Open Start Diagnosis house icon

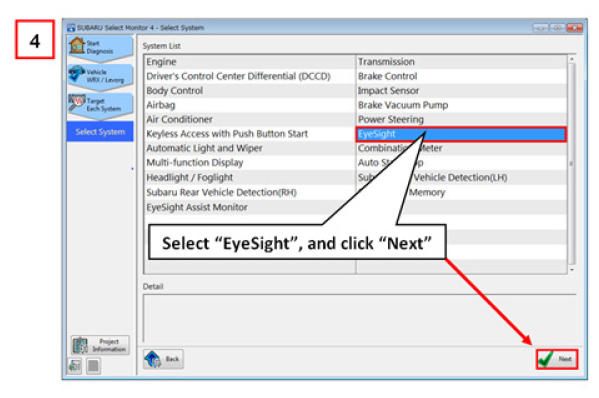pos(77,45)
